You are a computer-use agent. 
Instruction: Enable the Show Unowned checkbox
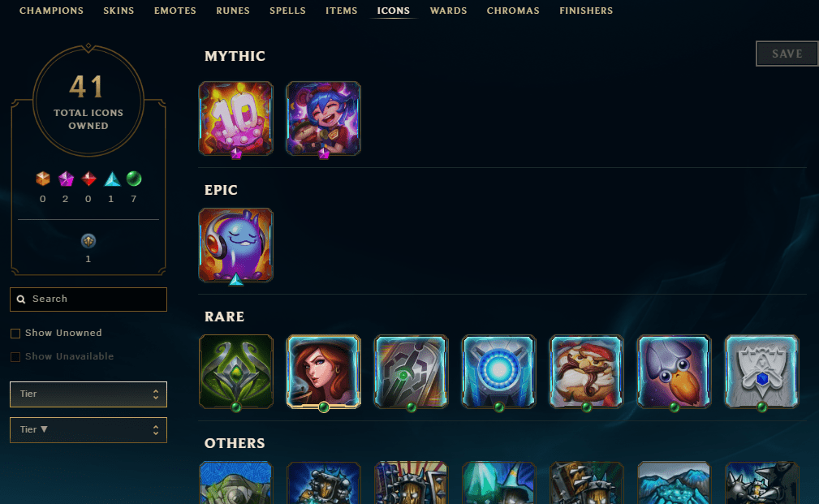[15, 334]
